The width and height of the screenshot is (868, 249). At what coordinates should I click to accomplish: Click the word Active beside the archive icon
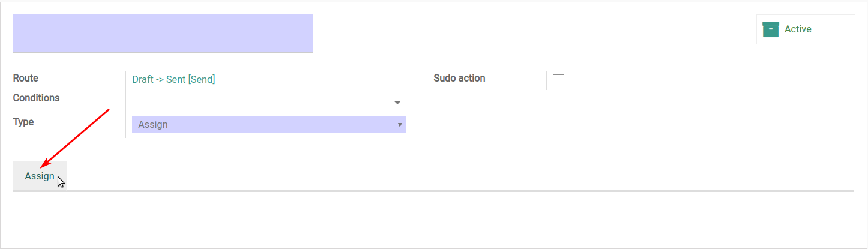pos(798,29)
